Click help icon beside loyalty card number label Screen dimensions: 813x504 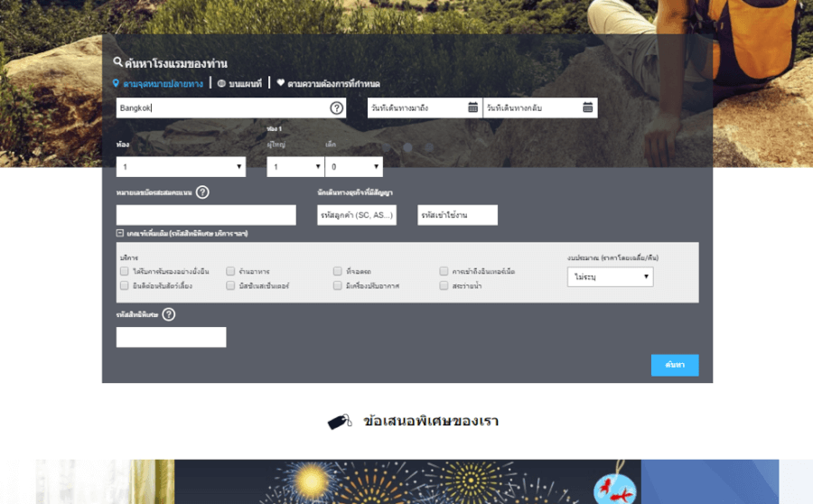tap(202, 191)
